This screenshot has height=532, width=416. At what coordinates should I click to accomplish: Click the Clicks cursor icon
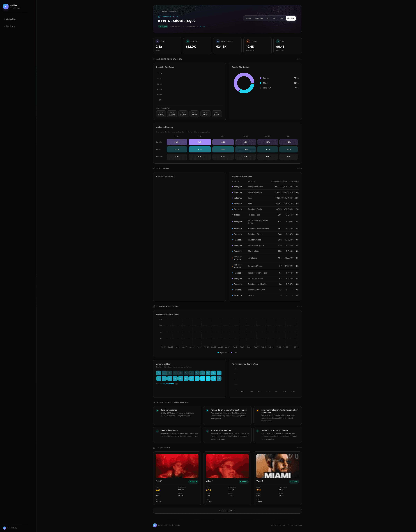[248, 41]
